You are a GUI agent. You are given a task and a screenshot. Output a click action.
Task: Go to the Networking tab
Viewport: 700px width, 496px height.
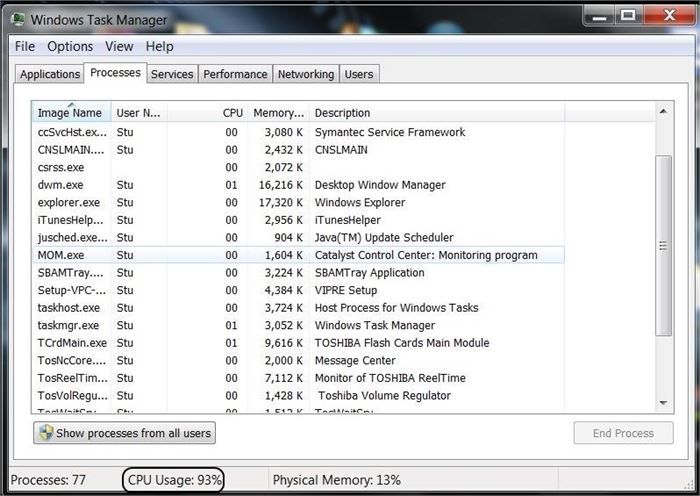click(305, 74)
